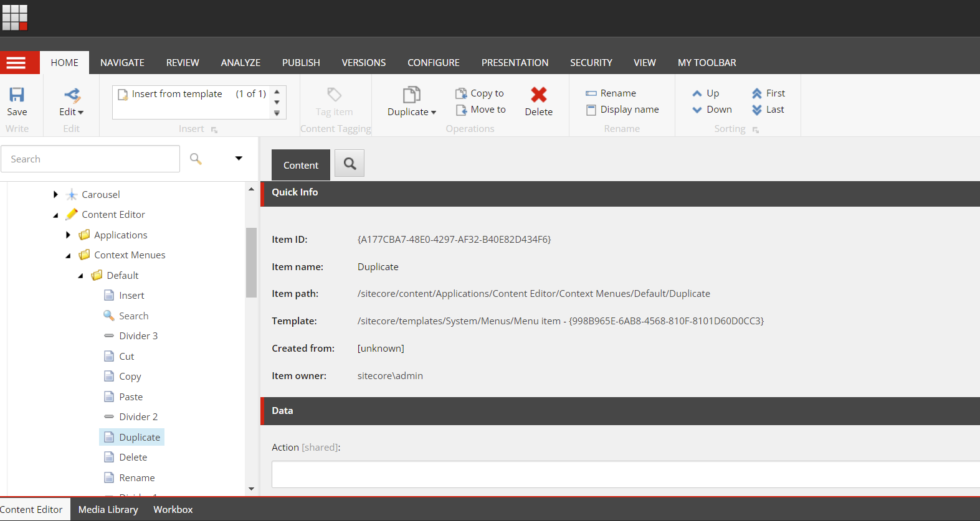Switch to the REVIEW ribbon tab
The height and width of the screenshot is (521, 980).
183,63
